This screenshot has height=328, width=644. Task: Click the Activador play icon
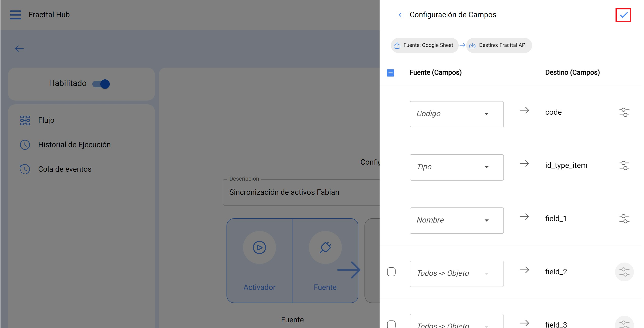259,247
